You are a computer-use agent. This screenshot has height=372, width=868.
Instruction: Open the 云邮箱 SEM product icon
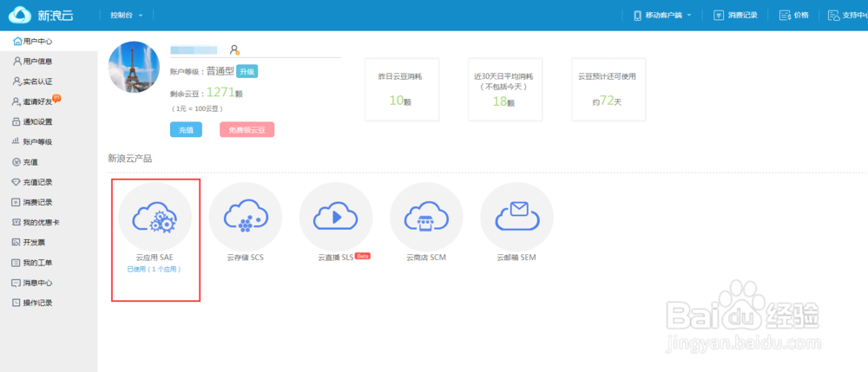pyautogui.click(x=517, y=219)
